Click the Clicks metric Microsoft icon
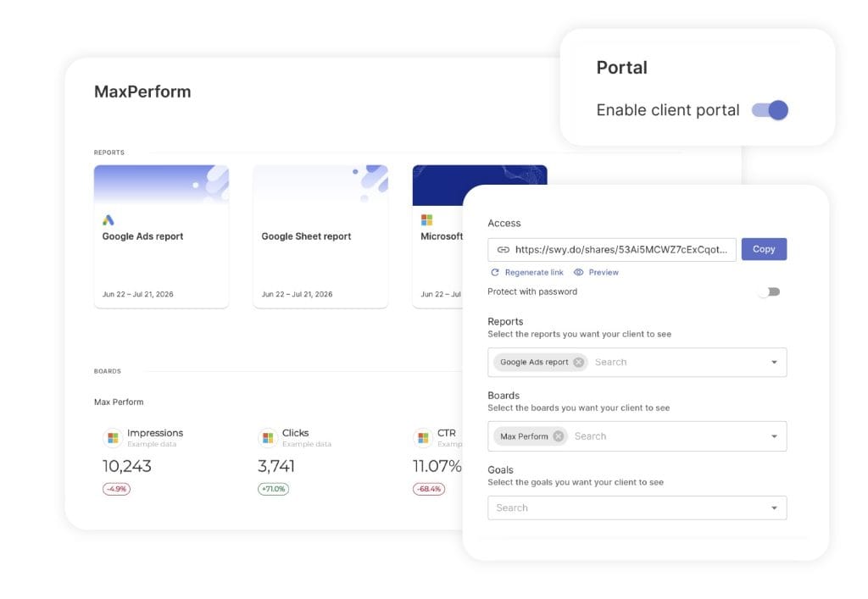Image resolution: width=868 pixels, height=599 pixels. pyautogui.click(x=268, y=438)
